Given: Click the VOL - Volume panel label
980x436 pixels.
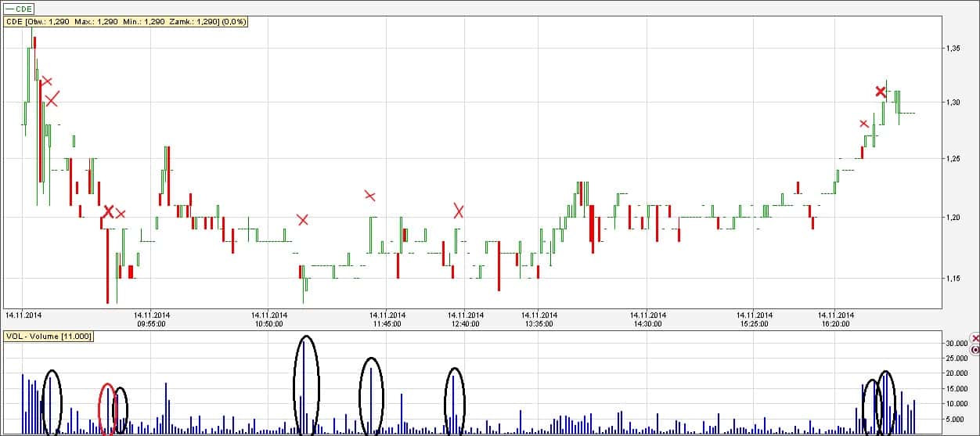Looking at the screenshot, I should [x=49, y=337].
